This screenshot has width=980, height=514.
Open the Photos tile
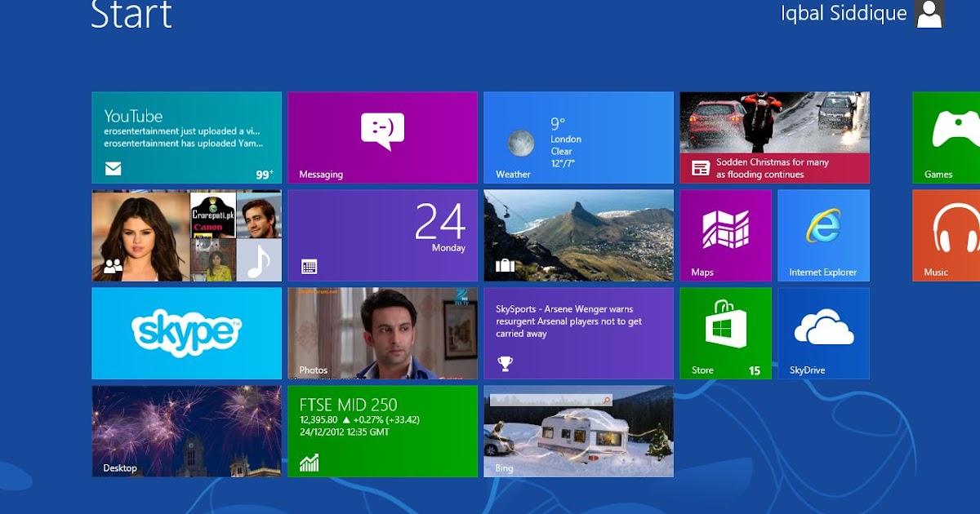382,333
